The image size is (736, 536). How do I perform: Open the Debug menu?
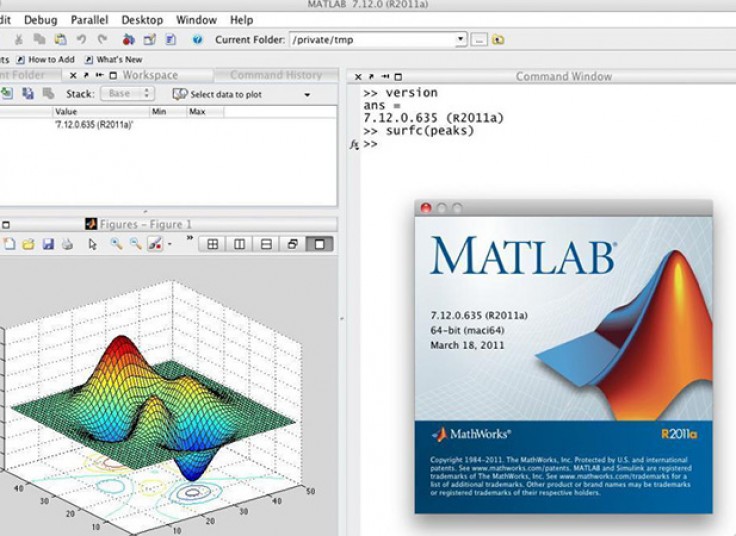click(40, 20)
